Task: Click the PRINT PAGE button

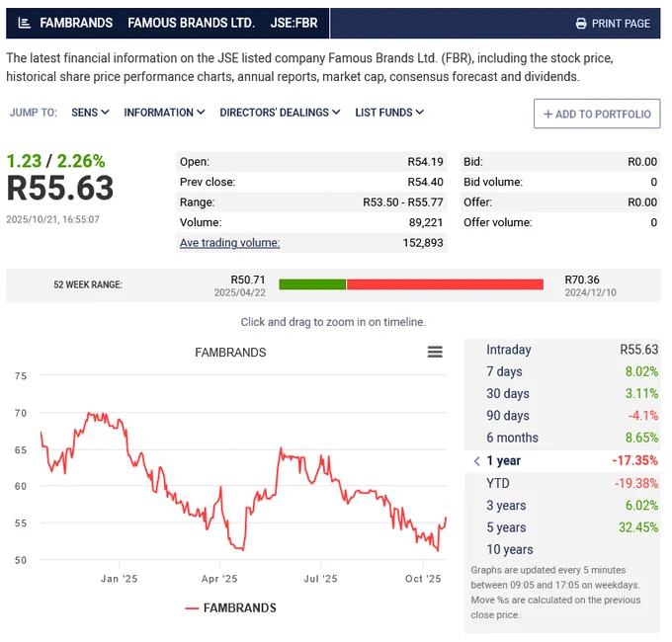Action: pos(613,23)
